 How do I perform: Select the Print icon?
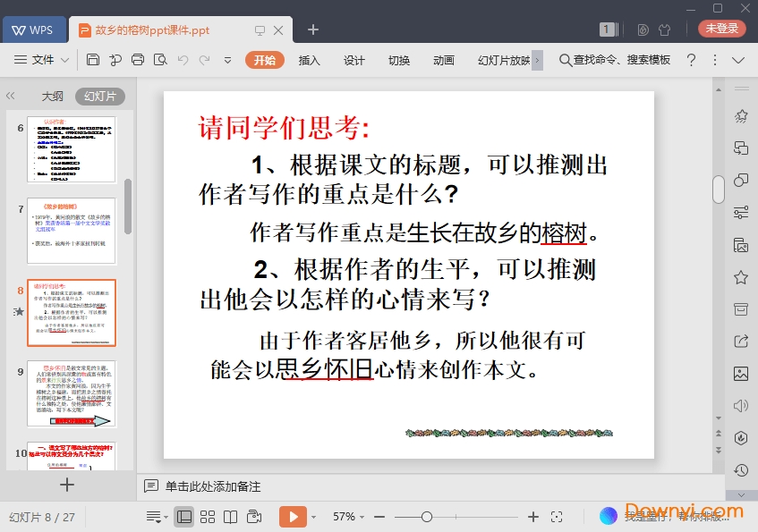tap(137, 60)
